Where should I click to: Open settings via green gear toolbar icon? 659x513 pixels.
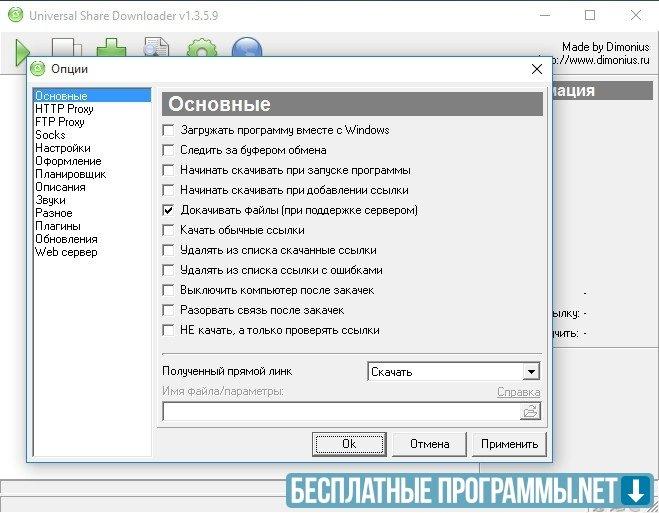coord(202,47)
